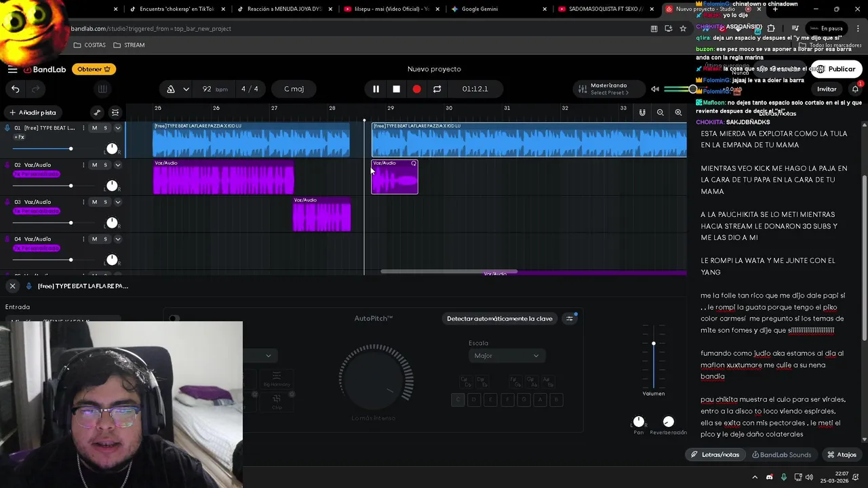Click the Publicar button
The image size is (868, 488).
click(835, 69)
